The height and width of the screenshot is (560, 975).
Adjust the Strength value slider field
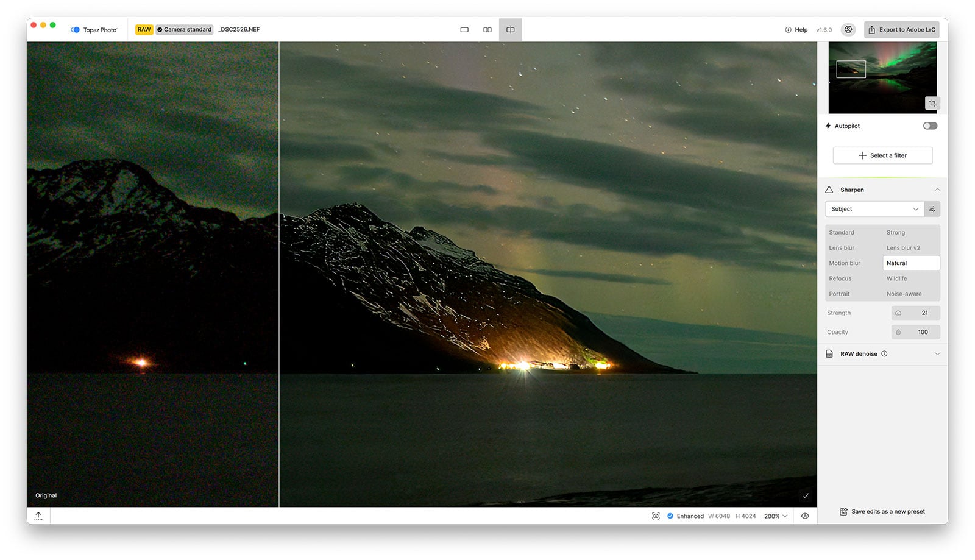point(915,313)
